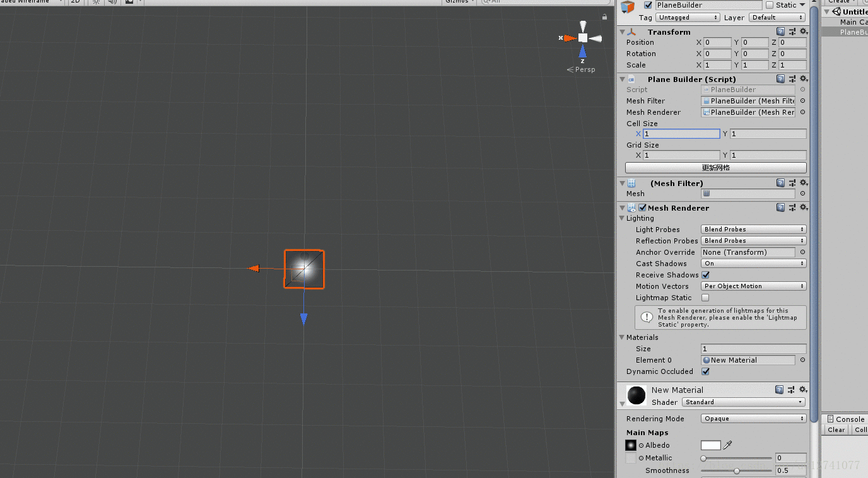Toggle the Receive Shadows checkbox

click(705, 275)
